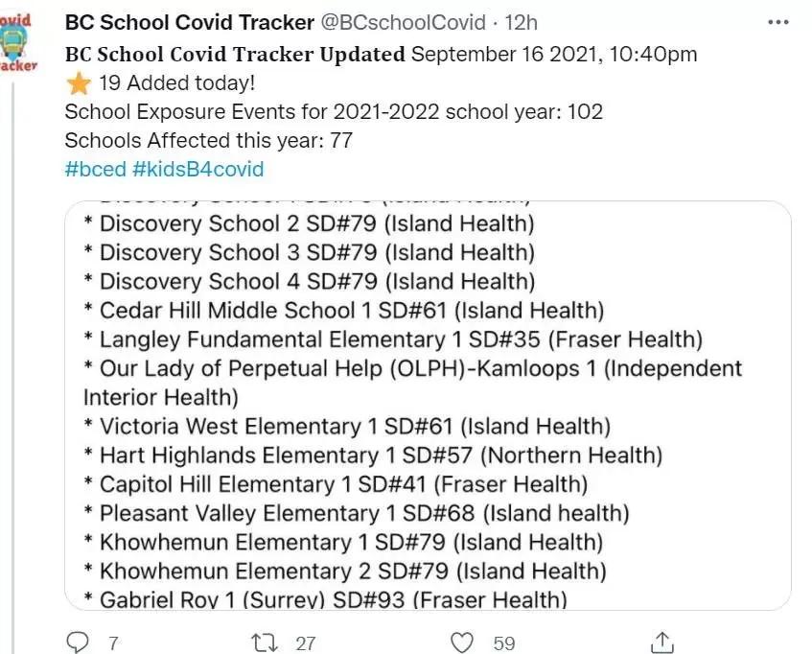
Task: Open the #kidsB4covid hashtag
Action: pos(197,170)
